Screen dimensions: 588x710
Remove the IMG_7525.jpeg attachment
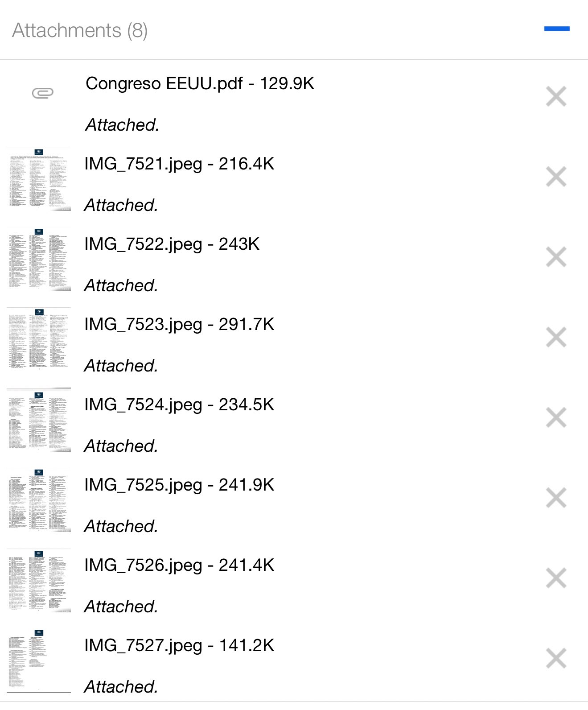click(556, 498)
